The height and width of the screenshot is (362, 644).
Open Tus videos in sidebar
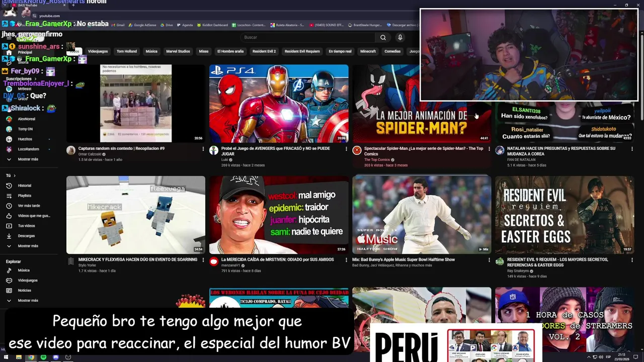(26, 226)
